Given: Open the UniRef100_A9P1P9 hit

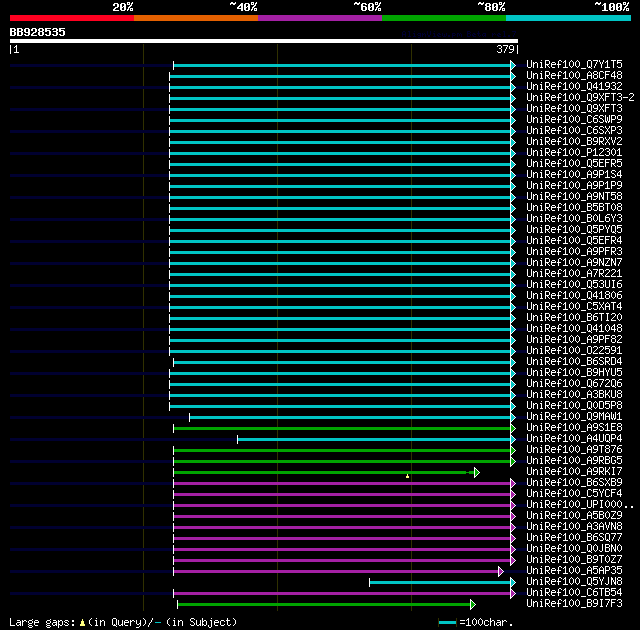Looking at the screenshot, I should tap(574, 186).
